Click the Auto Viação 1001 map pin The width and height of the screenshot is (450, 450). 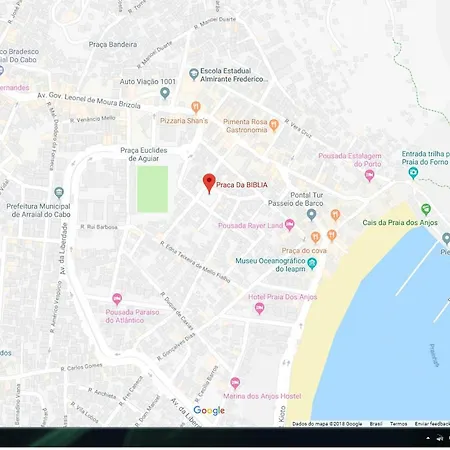click(165, 93)
